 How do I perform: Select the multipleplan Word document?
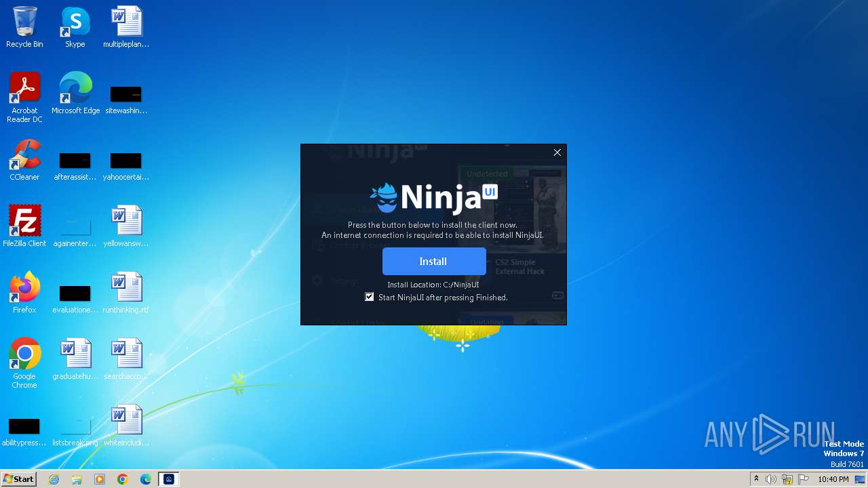126,27
